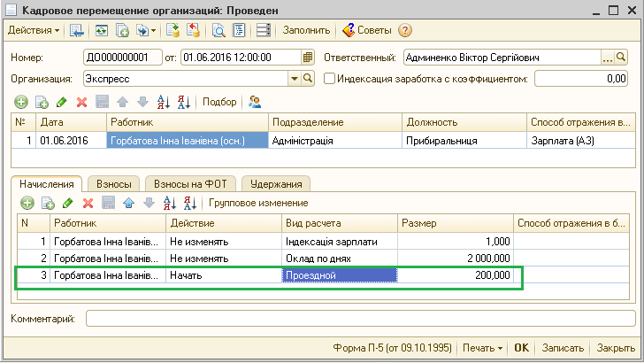The width and height of the screenshot is (644, 363).
Task: Click the edit pencil icon in the workers toolbar
Action: 62,102
